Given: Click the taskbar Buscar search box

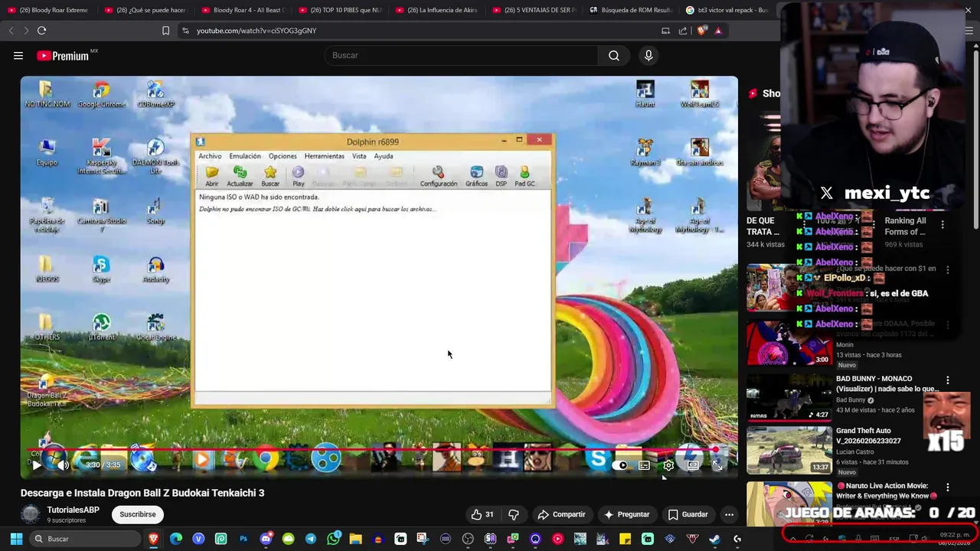Looking at the screenshot, I should 86,539.
